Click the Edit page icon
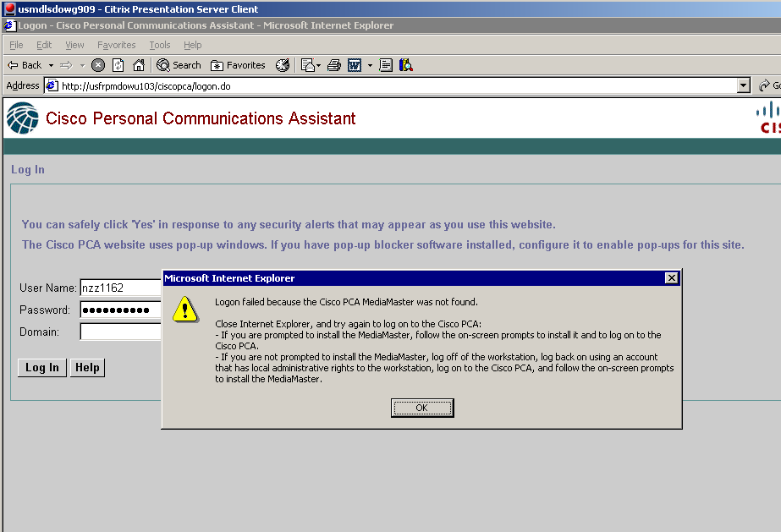Viewport: 781px width, 532px height. pos(308,65)
